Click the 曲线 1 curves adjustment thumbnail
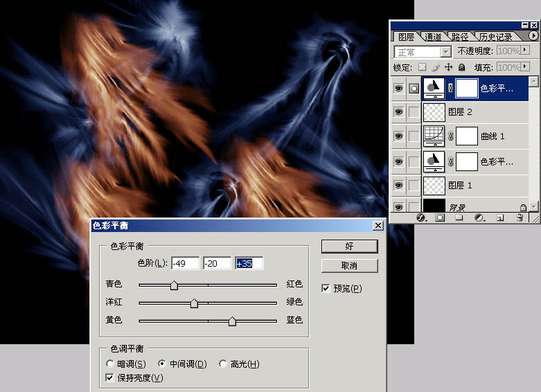541x392 pixels. (x=434, y=136)
